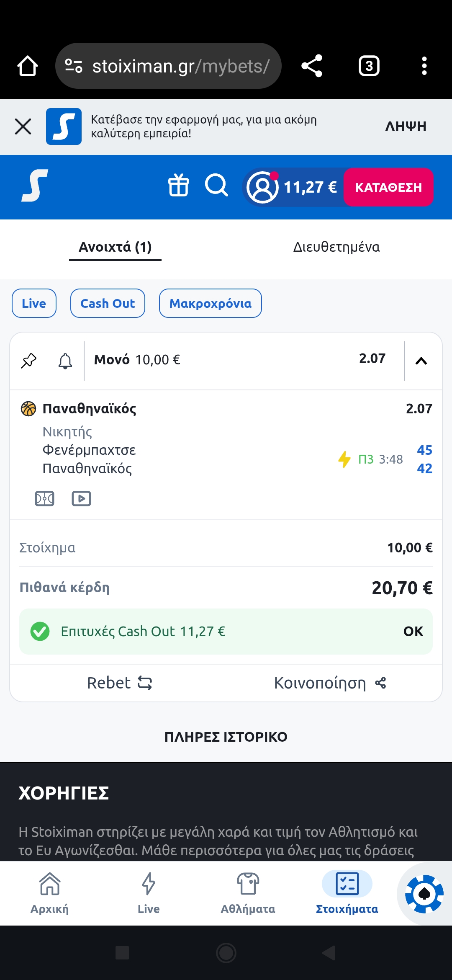Open search with the magnifier icon
The width and height of the screenshot is (452, 980).
point(216,186)
